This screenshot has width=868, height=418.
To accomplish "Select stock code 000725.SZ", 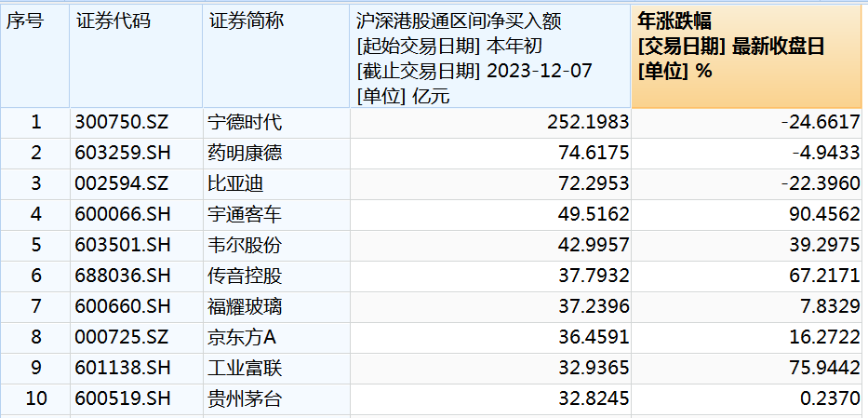I will pos(121,337).
